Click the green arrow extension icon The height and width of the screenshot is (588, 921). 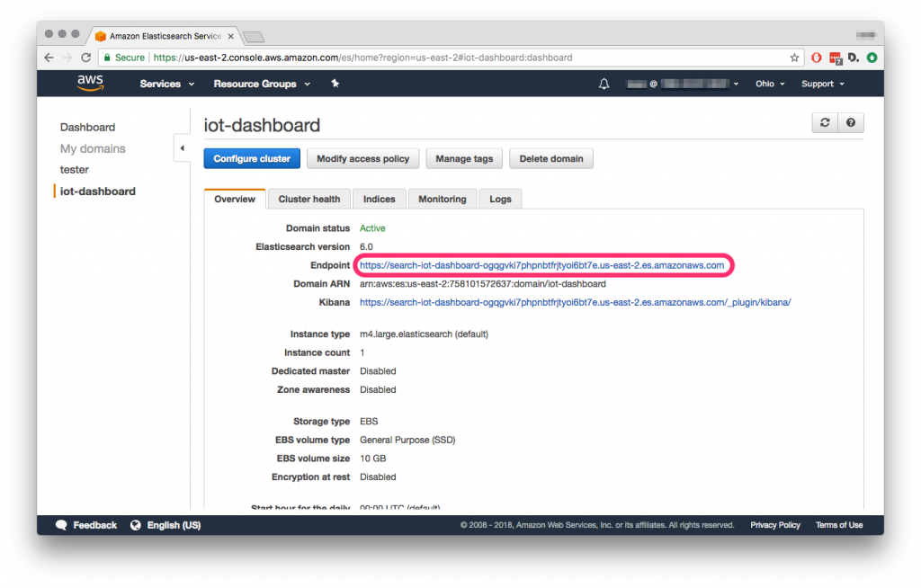872,57
